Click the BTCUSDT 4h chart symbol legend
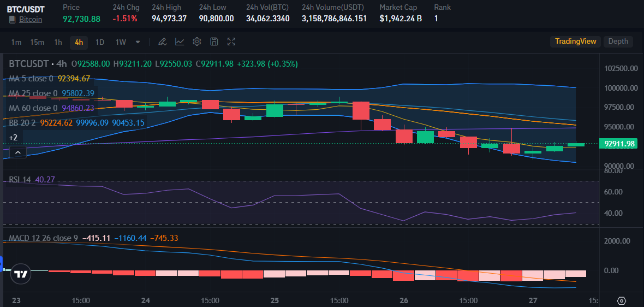This screenshot has width=644, height=307. [x=38, y=64]
